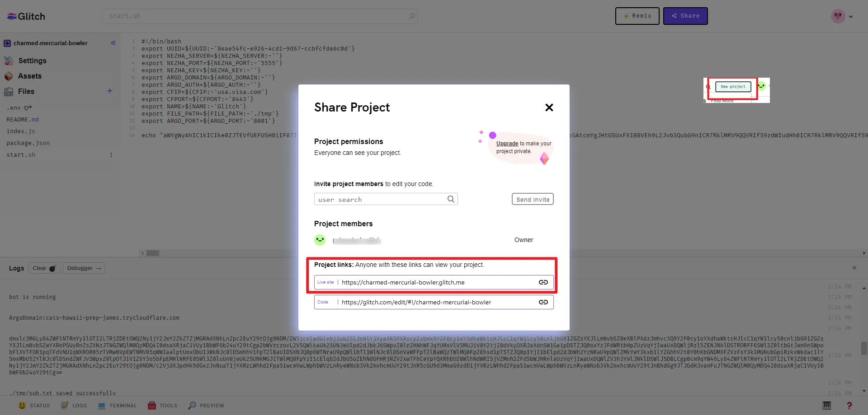Copy the Code link icon

tap(543, 302)
